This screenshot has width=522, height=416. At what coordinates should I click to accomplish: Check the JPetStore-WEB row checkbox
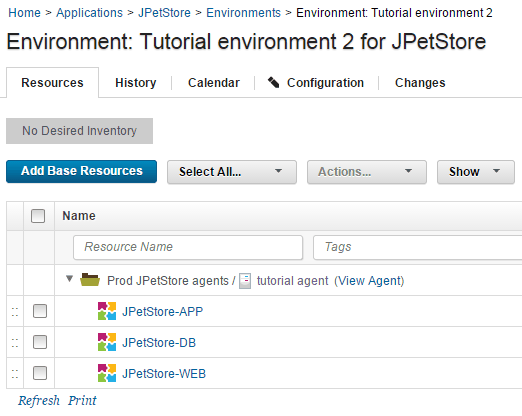(x=40, y=373)
